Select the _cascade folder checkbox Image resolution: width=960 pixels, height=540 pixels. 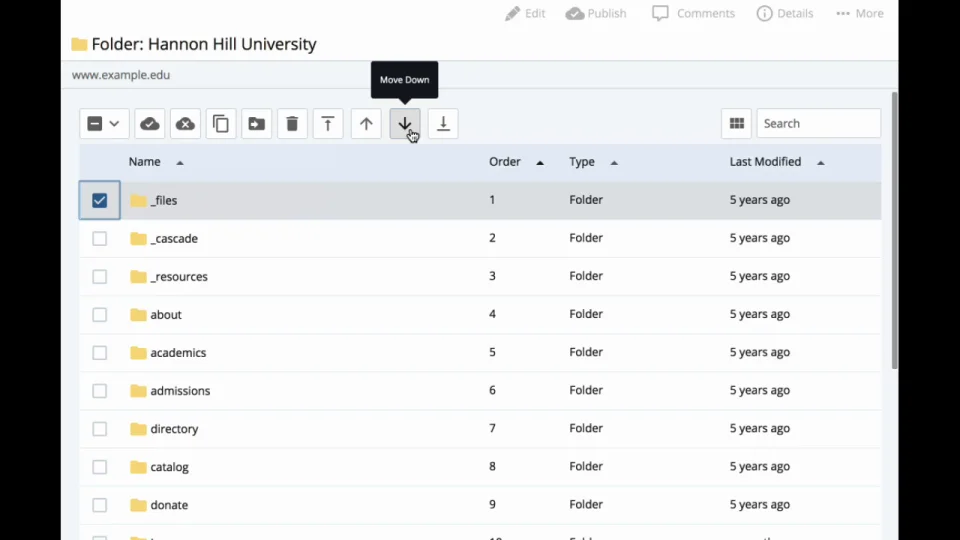99,238
